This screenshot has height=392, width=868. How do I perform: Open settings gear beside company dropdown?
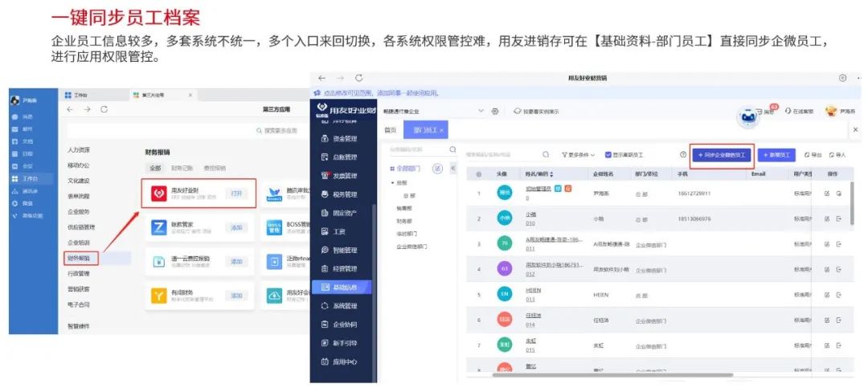[x=495, y=111]
